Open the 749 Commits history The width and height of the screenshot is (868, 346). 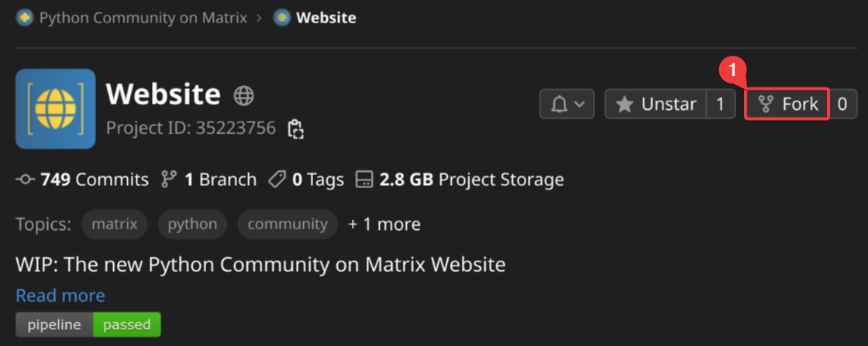click(x=82, y=180)
